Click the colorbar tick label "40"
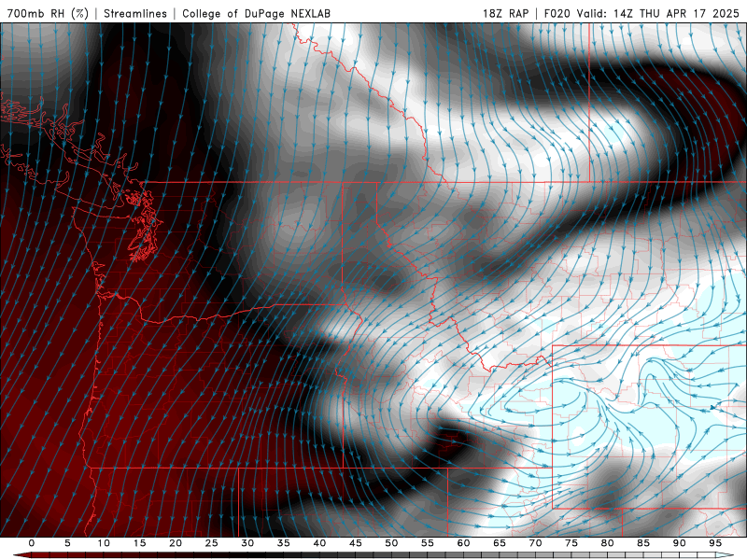 click(319, 543)
